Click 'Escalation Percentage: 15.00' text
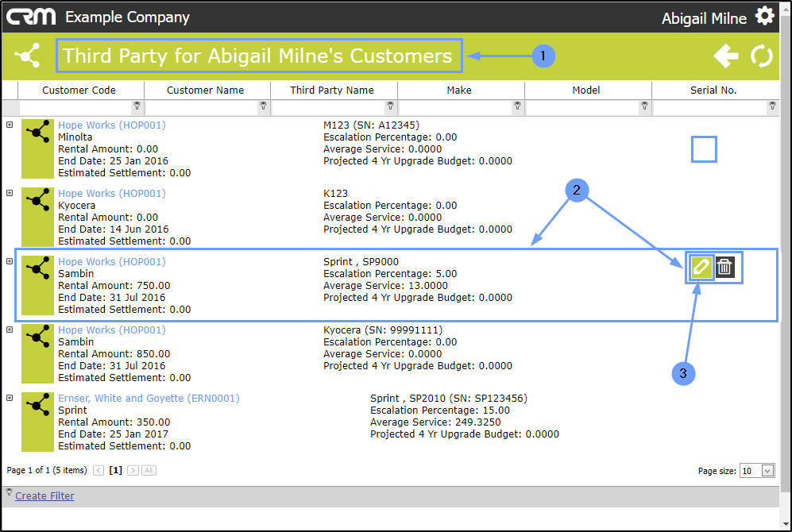This screenshot has width=792, height=532. (440, 411)
